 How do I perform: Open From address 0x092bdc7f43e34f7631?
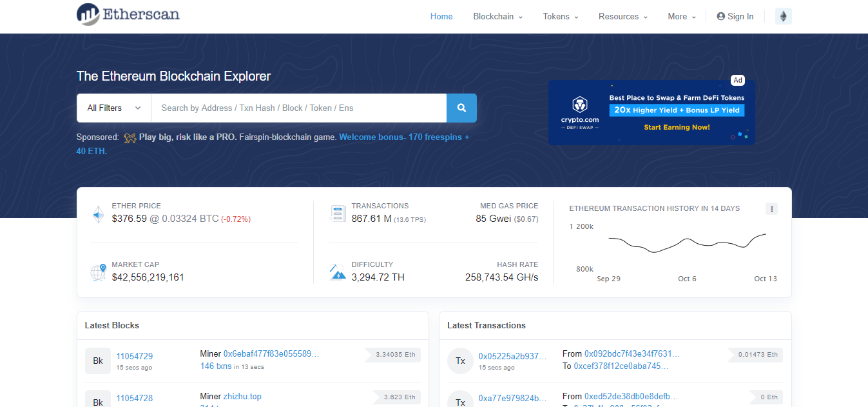(632, 353)
